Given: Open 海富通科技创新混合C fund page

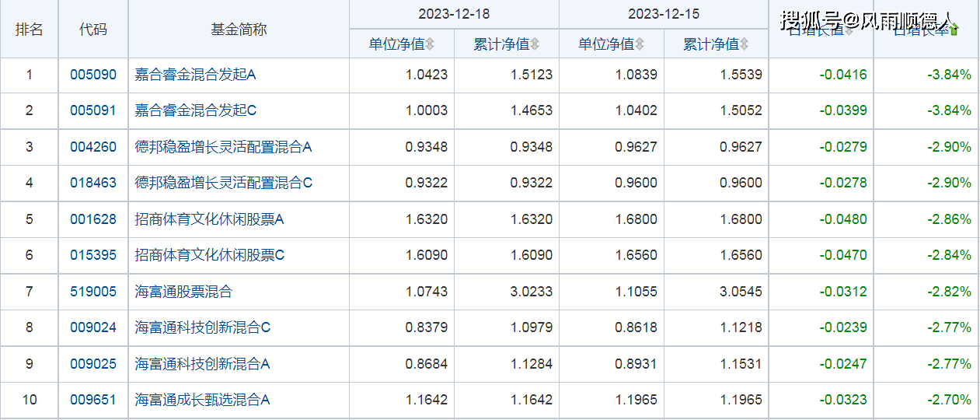Looking at the screenshot, I should [203, 327].
